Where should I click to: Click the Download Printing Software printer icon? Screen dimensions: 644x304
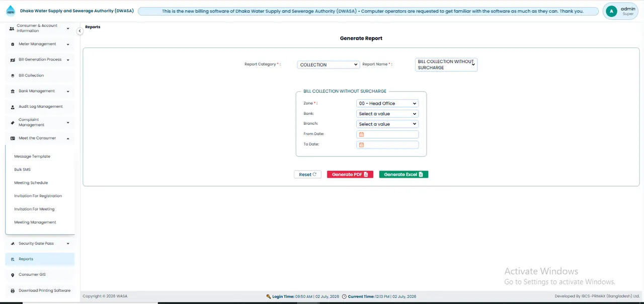[x=13, y=291]
